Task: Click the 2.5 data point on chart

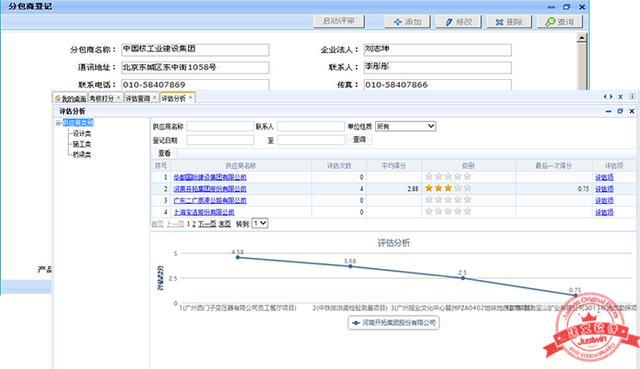Action: point(462,278)
